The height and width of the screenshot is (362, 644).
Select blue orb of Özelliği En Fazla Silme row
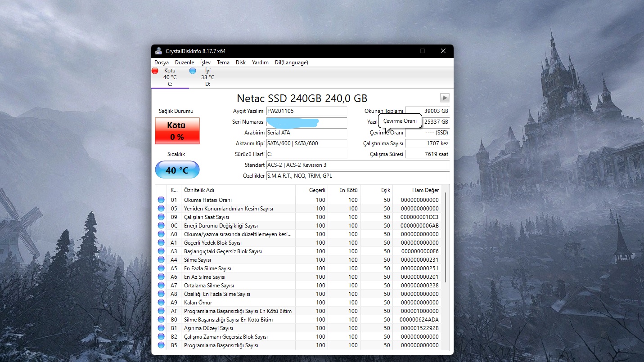coord(161,294)
